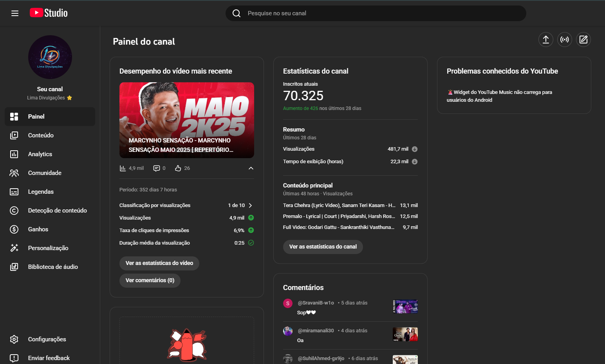Image resolution: width=605 pixels, height=364 pixels.
Task: Open Analytics in the sidebar
Action: click(x=40, y=154)
